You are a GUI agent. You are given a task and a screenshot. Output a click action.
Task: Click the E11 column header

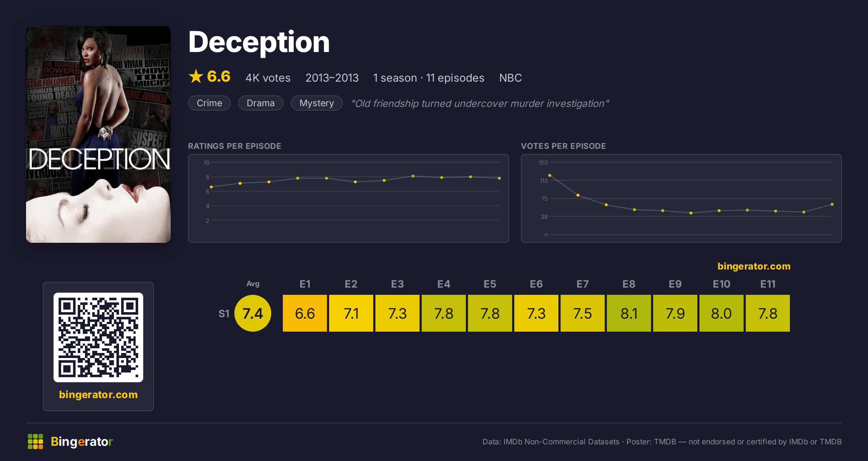click(768, 284)
